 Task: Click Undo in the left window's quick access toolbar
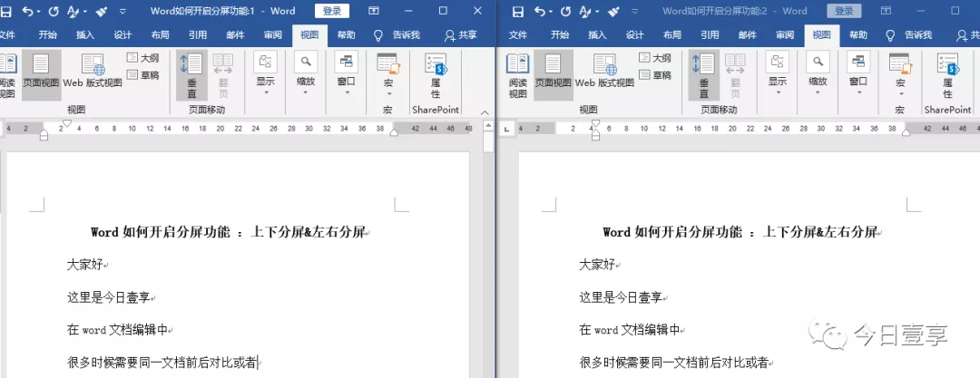27,11
